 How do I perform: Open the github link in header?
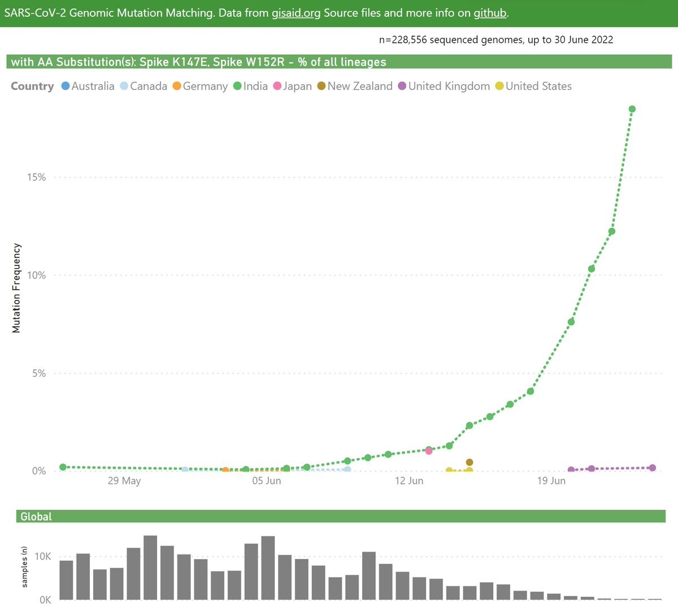pyautogui.click(x=489, y=13)
